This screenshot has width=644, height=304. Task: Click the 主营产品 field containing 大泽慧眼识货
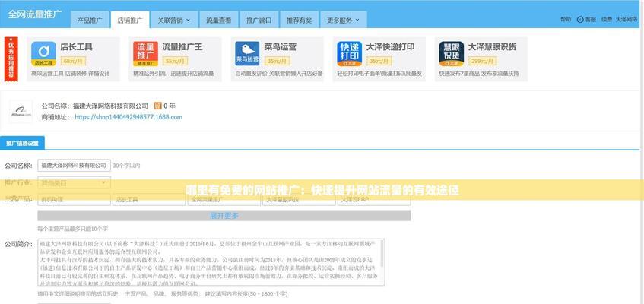point(299,200)
